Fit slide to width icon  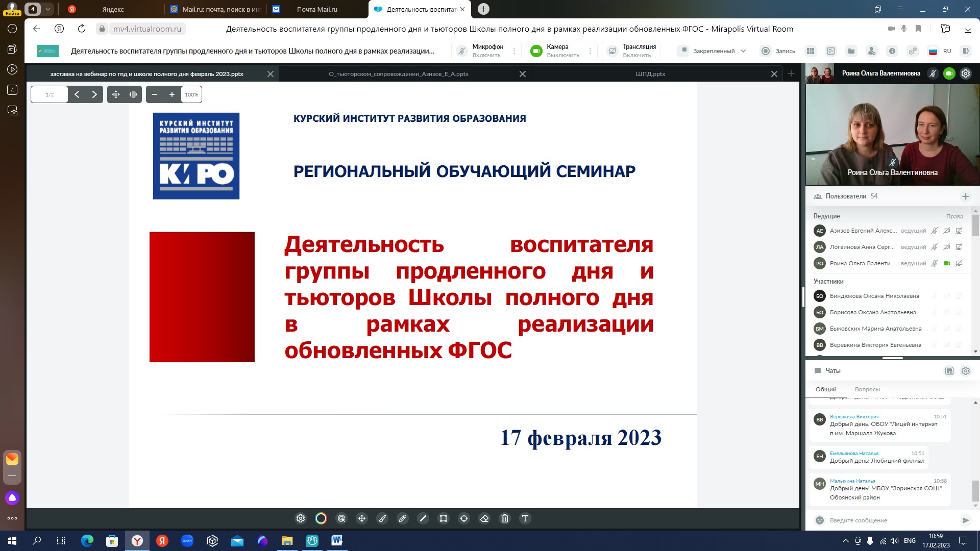(x=133, y=94)
